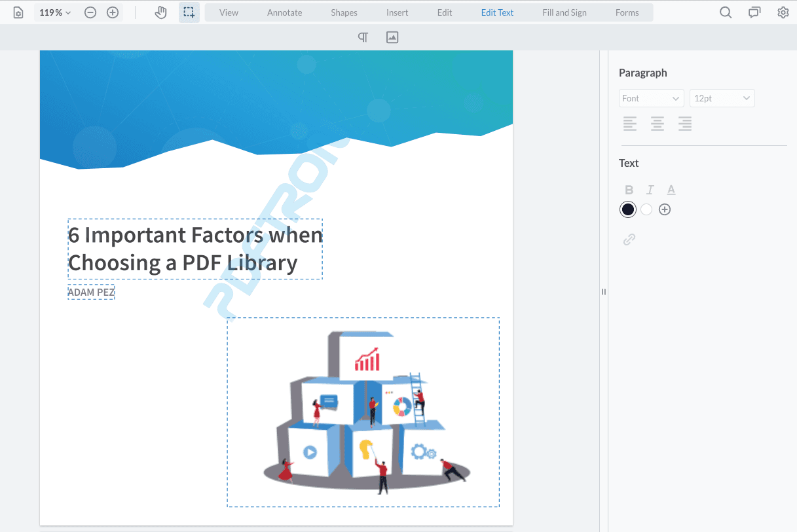
Task: Click the right panel resize handle
Action: (604, 292)
